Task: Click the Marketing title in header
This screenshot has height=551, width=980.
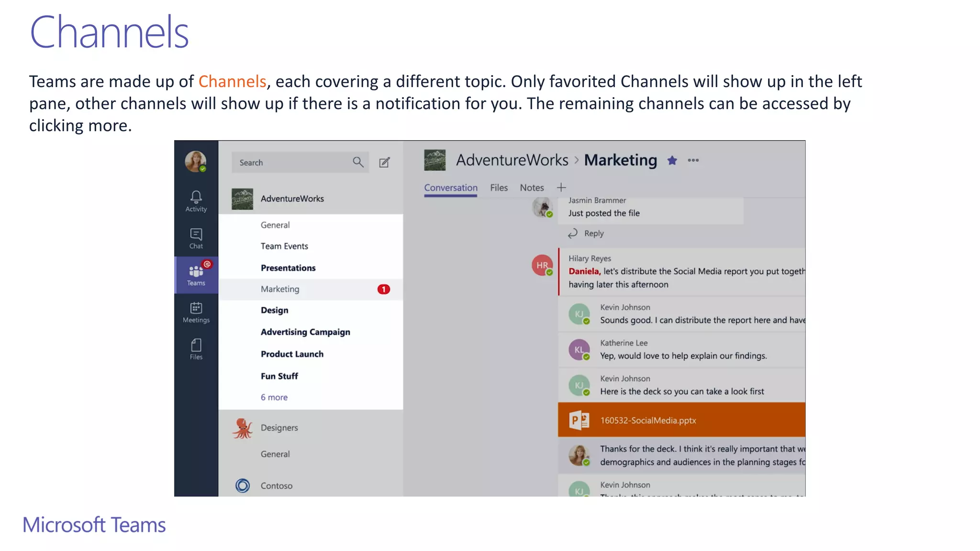Action: [621, 160]
